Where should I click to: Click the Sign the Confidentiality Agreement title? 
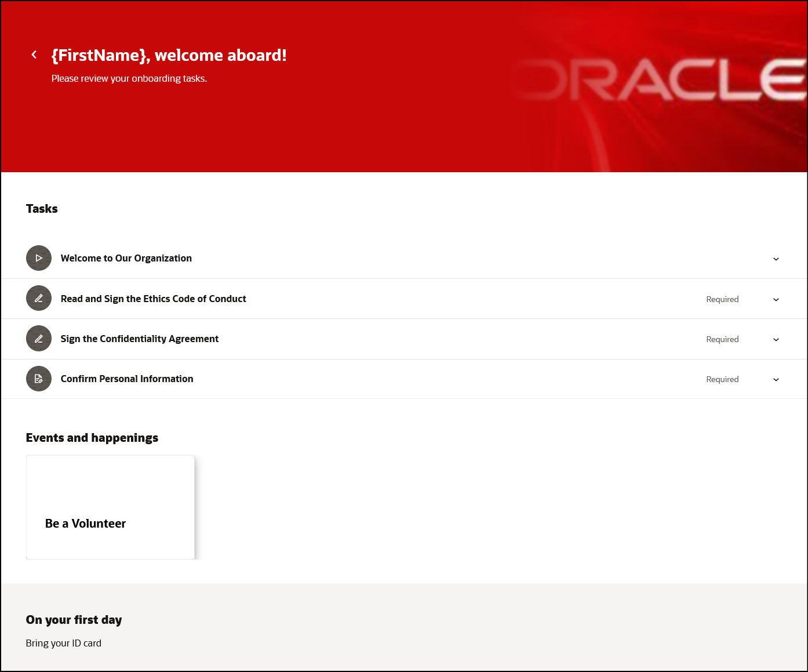click(140, 339)
